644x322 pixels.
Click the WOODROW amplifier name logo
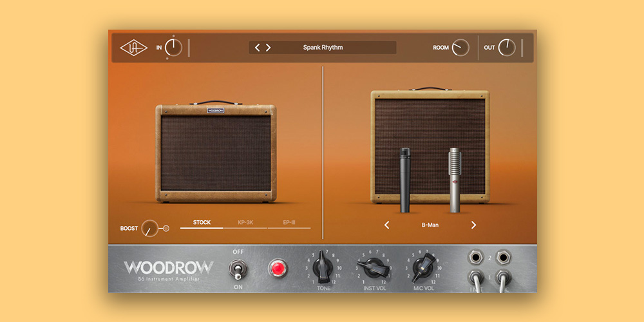coord(168,268)
